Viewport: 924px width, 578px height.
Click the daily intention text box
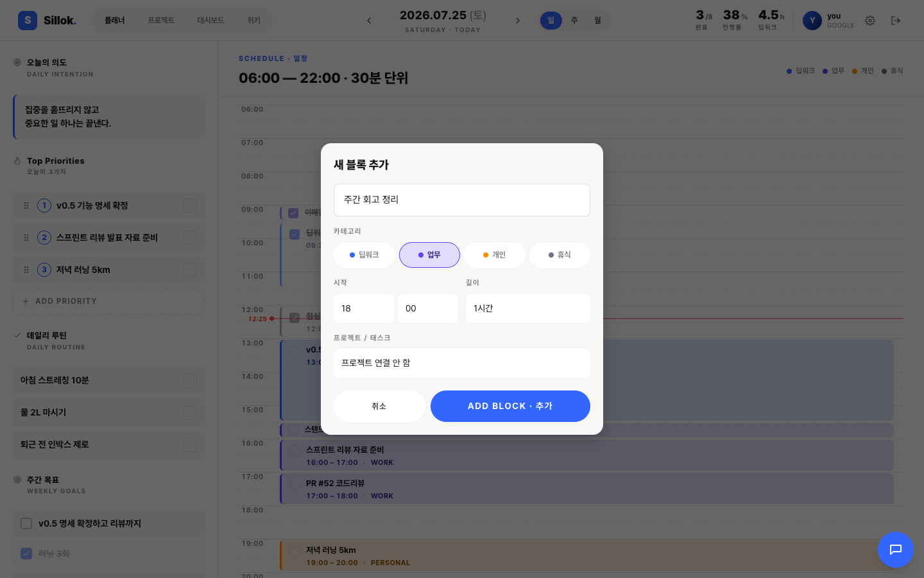108,117
